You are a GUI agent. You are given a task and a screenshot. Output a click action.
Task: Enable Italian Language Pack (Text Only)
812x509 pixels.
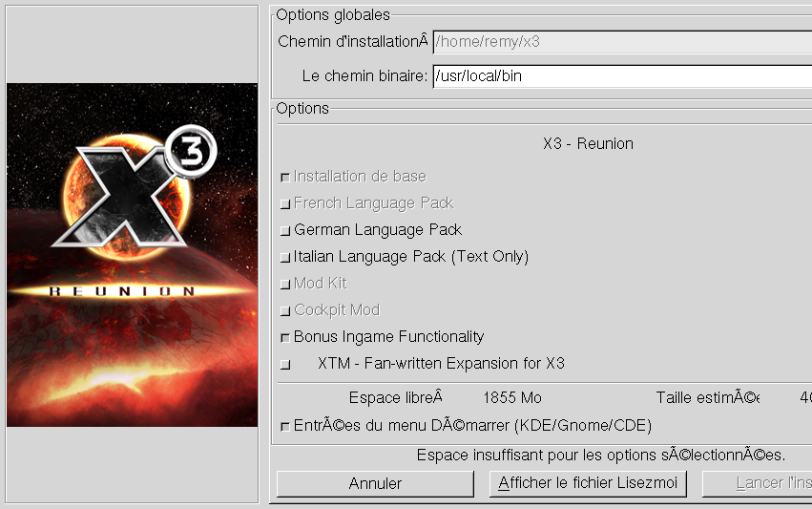[285, 258]
